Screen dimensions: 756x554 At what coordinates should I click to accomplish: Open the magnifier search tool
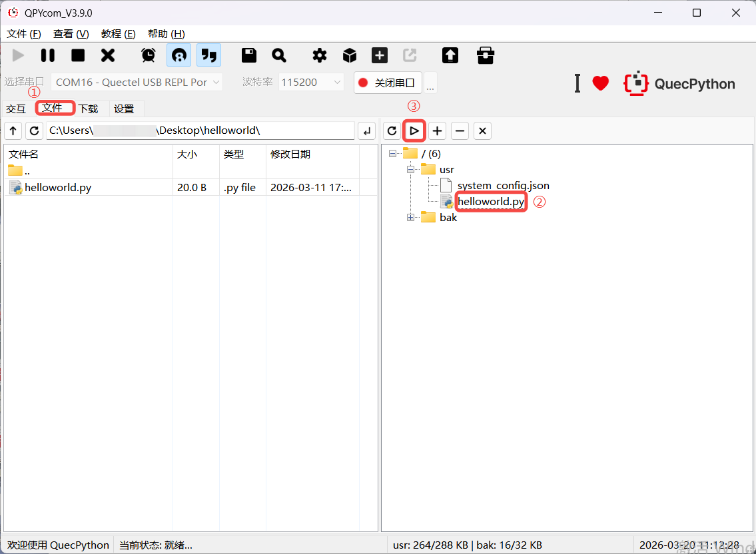coord(279,55)
